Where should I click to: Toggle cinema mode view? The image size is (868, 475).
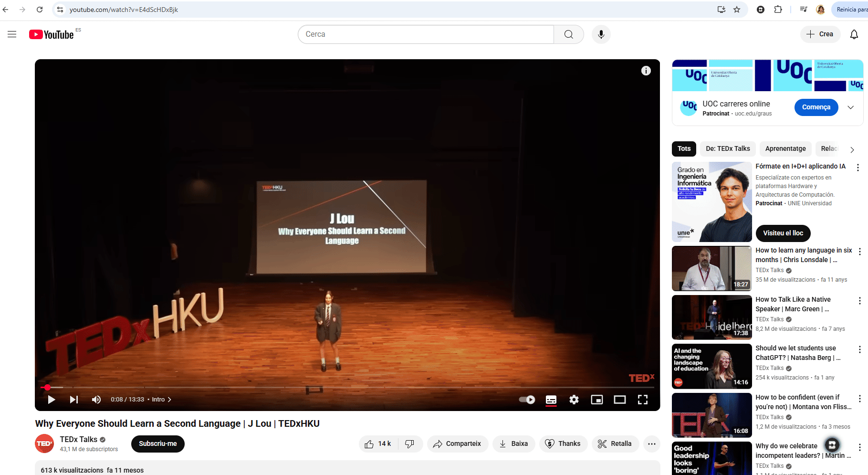[620, 400]
